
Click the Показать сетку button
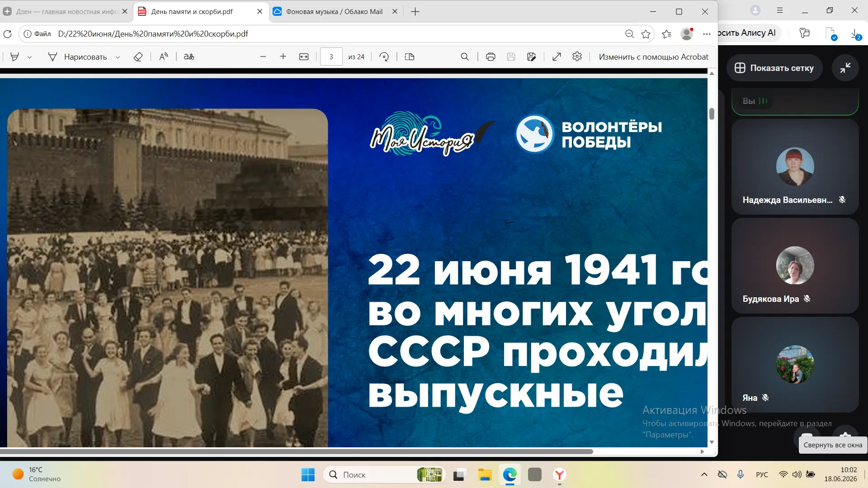point(774,68)
